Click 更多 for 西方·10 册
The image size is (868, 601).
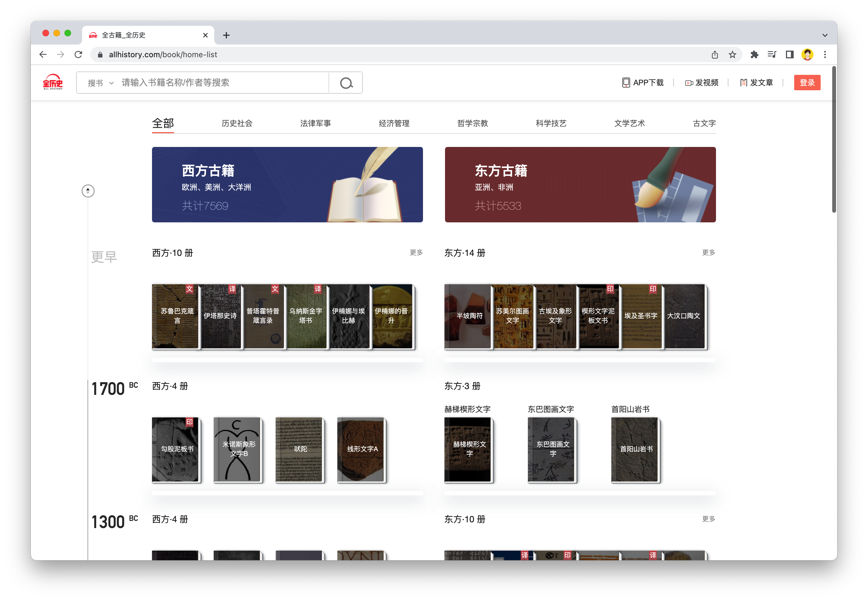coord(416,252)
